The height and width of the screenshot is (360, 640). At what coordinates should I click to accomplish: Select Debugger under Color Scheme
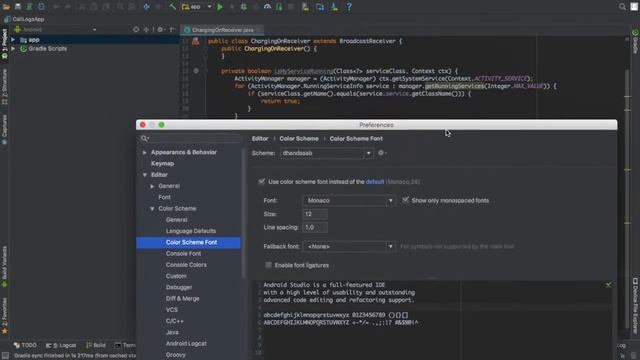[x=179, y=287]
